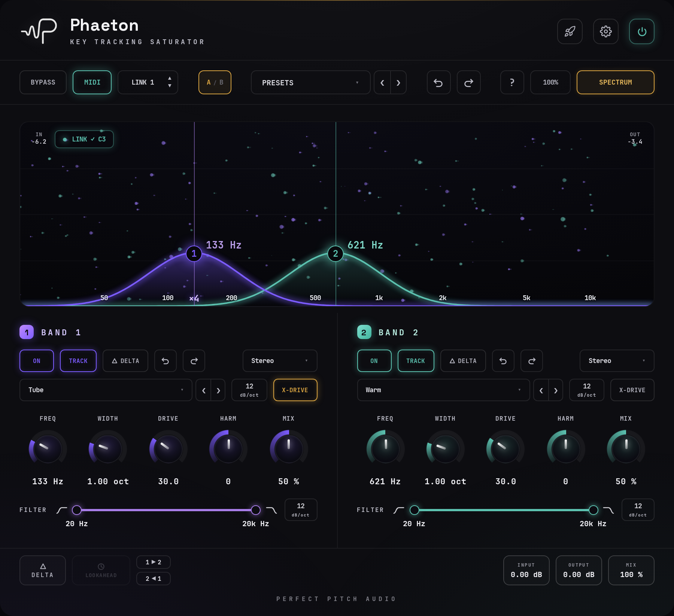
Task: Turn Band 1 ON button off
Action: click(x=37, y=361)
